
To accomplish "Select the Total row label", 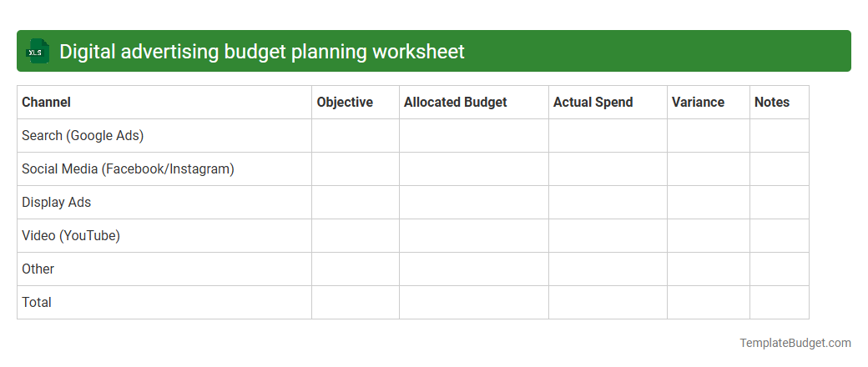I will [x=37, y=302].
